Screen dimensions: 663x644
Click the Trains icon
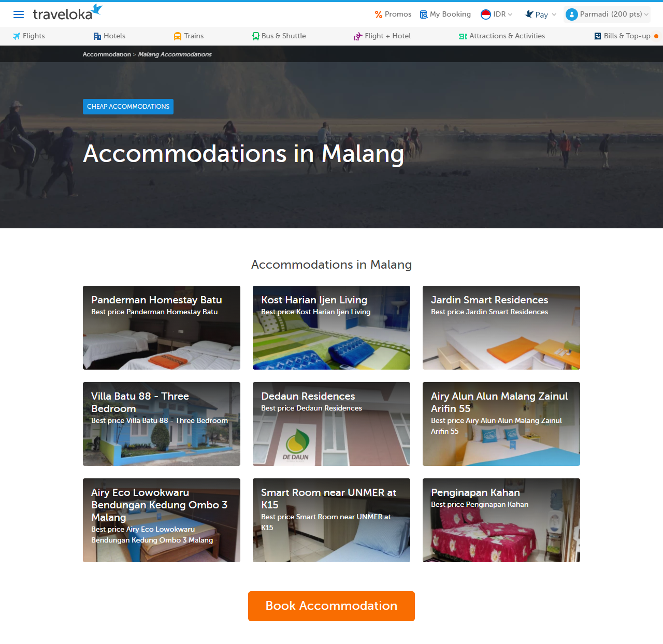coord(178,36)
